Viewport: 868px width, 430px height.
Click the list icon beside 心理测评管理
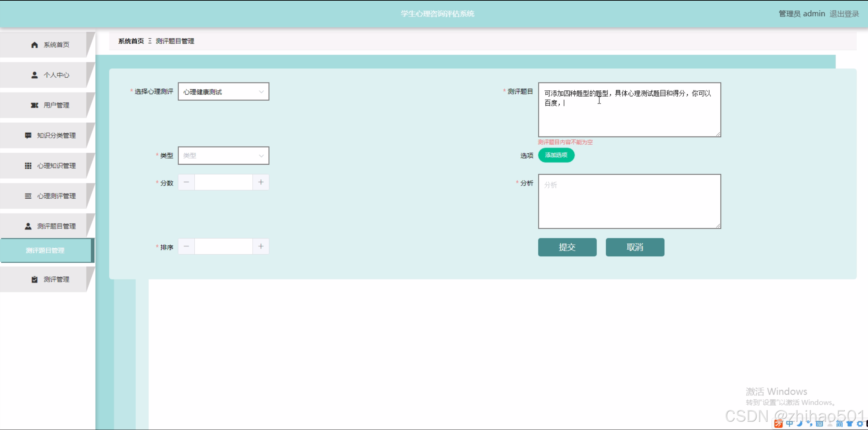[x=28, y=196]
